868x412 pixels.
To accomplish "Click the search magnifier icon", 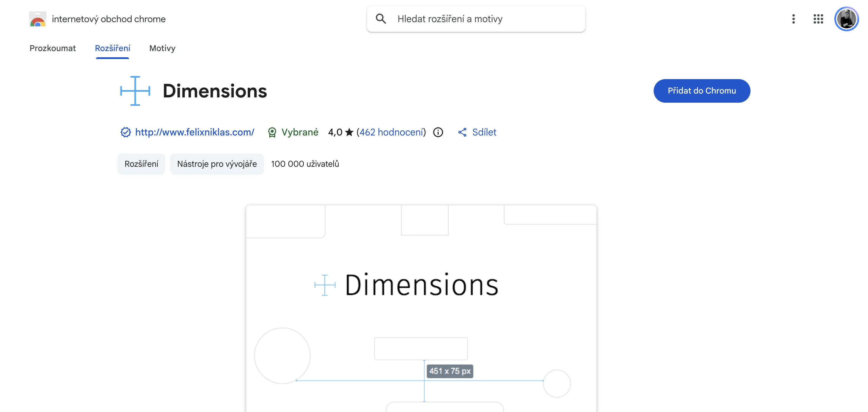I will [381, 19].
